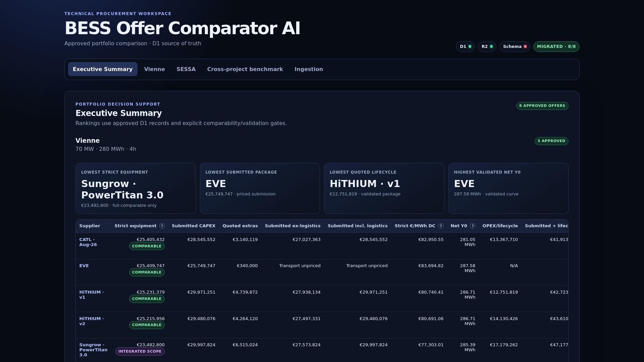Image resolution: width=644 pixels, height=362 pixels.
Task: Click the €27,027,363 submitted ex-logistics cell
Action: 307,240
